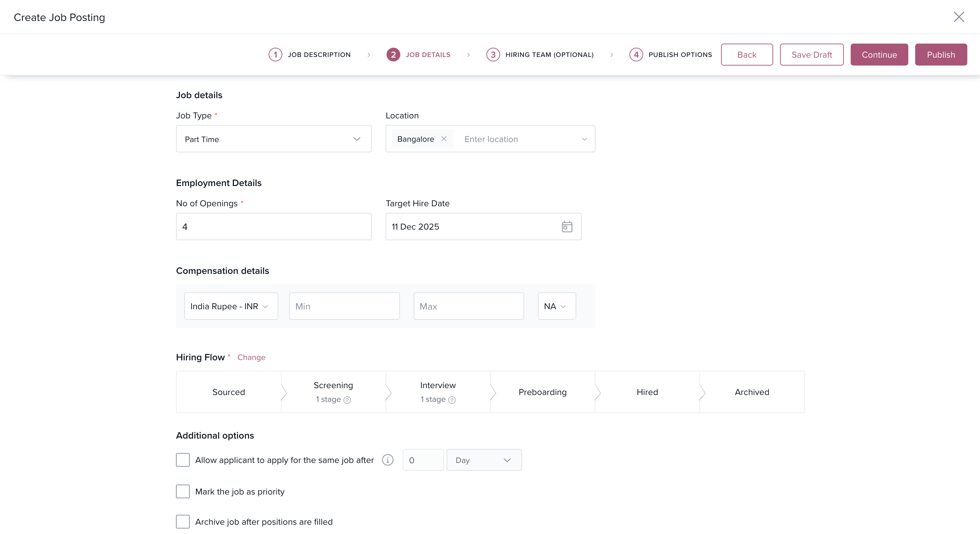The width and height of the screenshot is (980, 534).
Task: Open the India Rupee currency dropdown
Action: pyautogui.click(x=231, y=306)
